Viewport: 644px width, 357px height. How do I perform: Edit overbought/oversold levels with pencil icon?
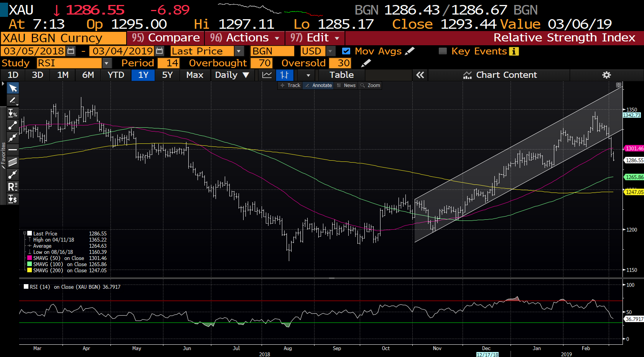[366, 63]
